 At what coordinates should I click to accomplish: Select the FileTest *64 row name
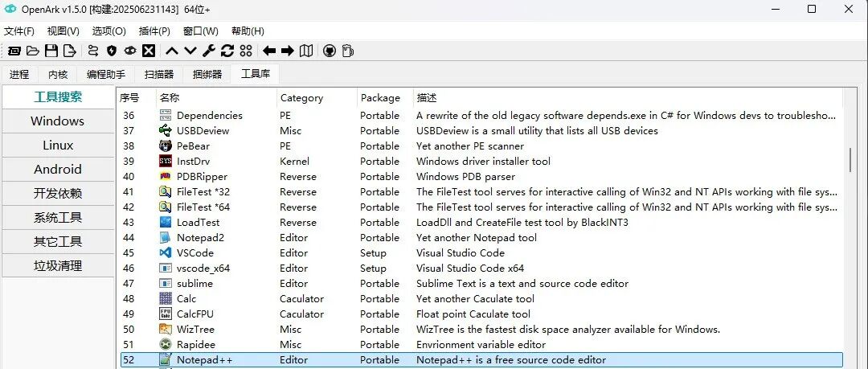coord(203,207)
